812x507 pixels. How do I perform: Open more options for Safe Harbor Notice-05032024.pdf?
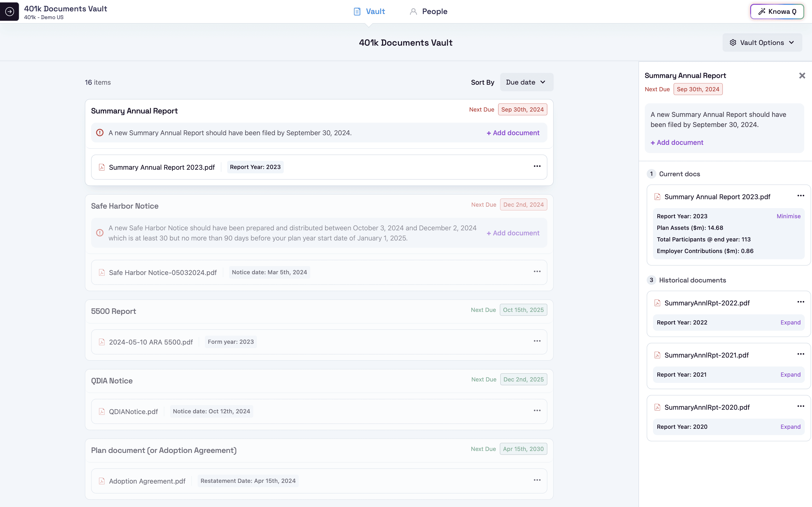coord(537,272)
